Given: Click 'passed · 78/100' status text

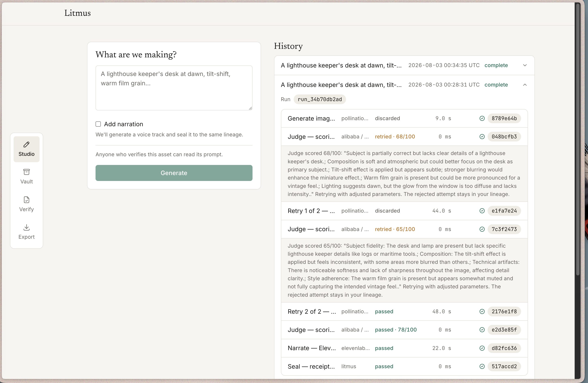Looking at the screenshot, I should pyautogui.click(x=396, y=330).
